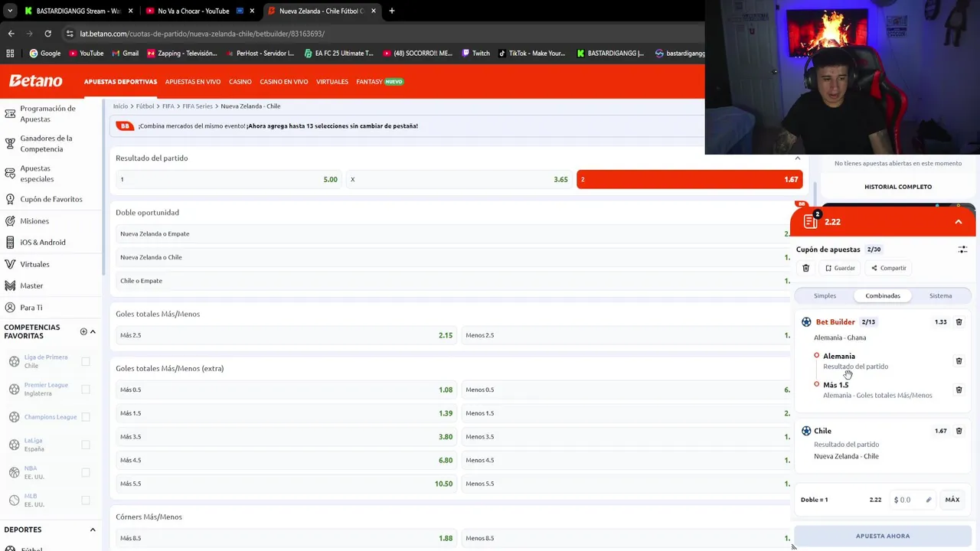The image size is (980, 551).
Task: Go back using browser back arrow
Action: click(x=11, y=34)
